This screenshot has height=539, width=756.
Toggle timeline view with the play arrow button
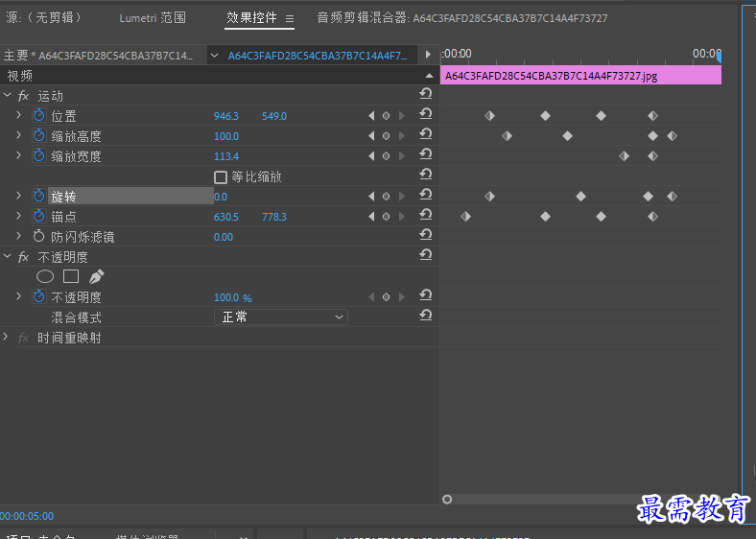coord(428,55)
